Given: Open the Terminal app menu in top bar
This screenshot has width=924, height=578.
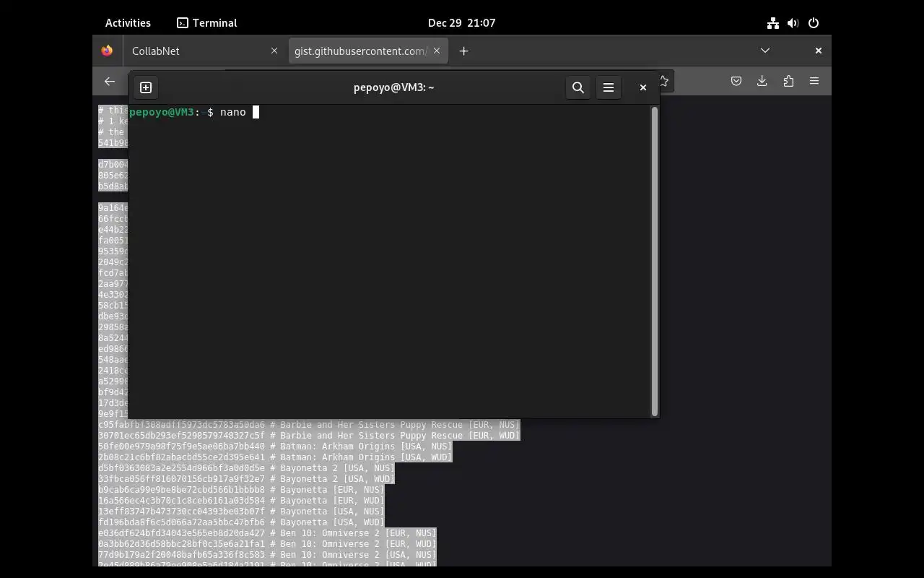Looking at the screenshot, I should pos(207,23).
